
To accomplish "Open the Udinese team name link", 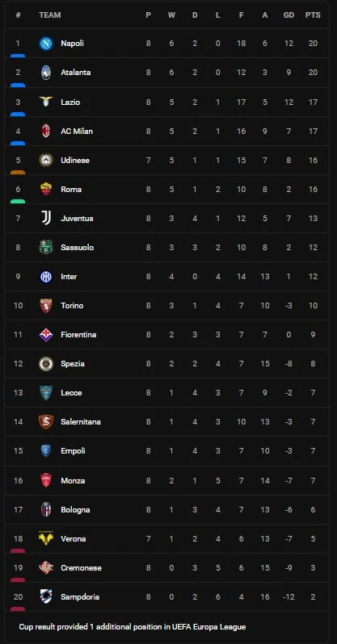I will point(75,160).
